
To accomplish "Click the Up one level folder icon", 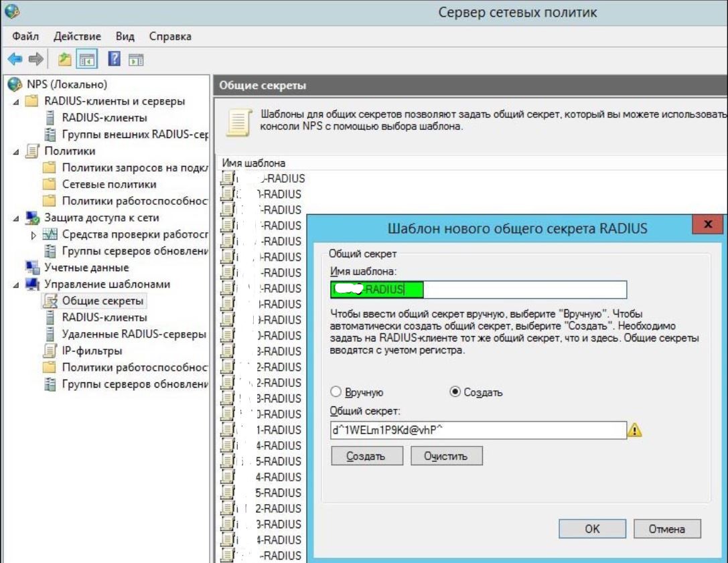I will point(65,60).
